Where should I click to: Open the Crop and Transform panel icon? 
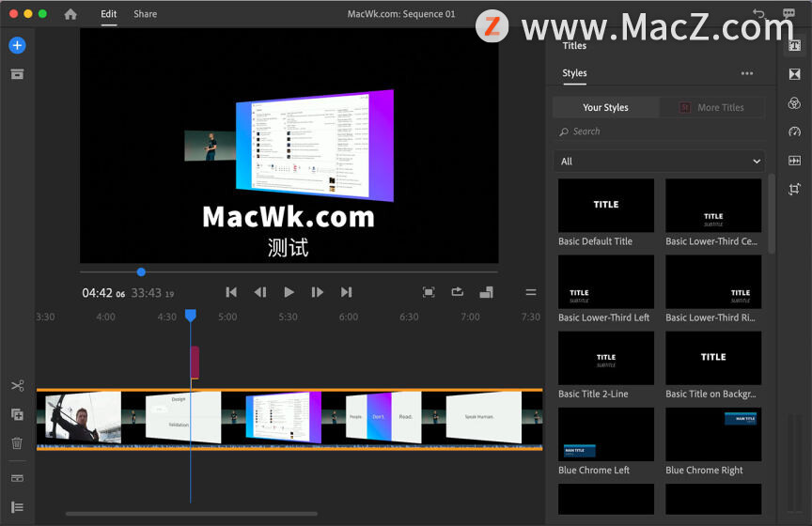click(x=794, y=189)
